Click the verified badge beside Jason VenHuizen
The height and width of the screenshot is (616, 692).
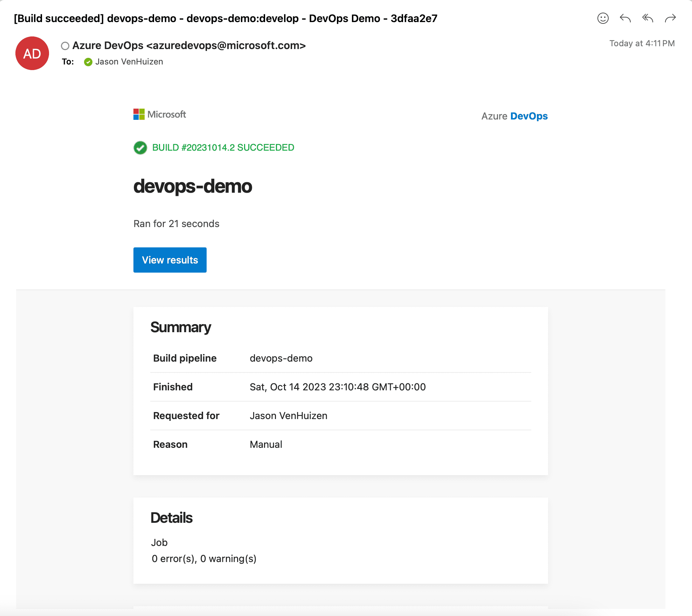(x=88, y=62)
